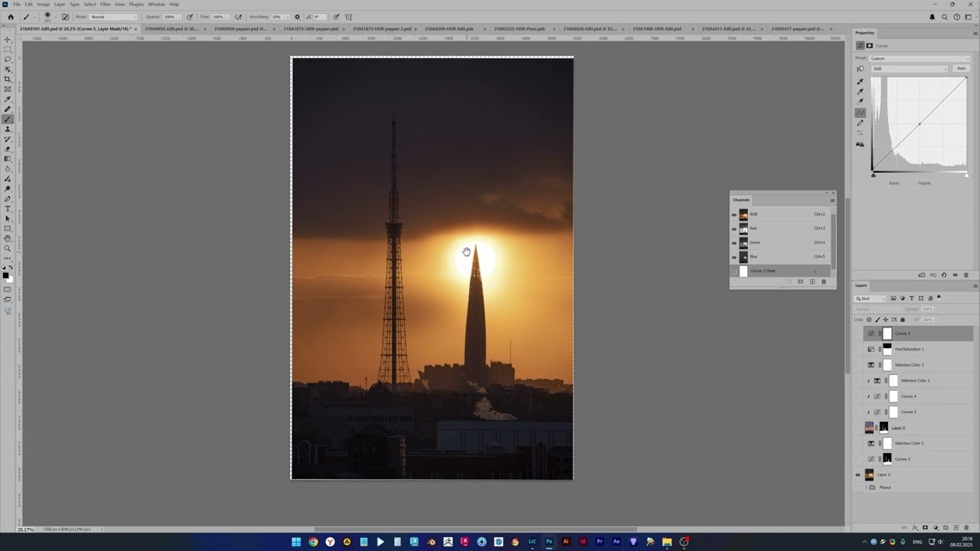Select the Crop tool
This screenshot has width=980, height=551.
8,79
